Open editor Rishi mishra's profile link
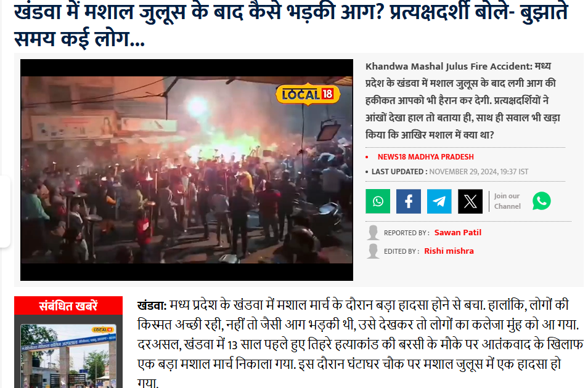 (449, 251)
